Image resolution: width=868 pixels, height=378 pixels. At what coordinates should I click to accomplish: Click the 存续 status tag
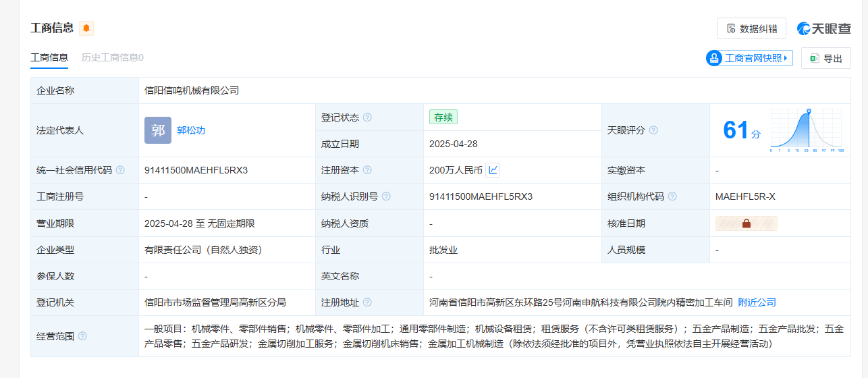[x=443, y=117]
